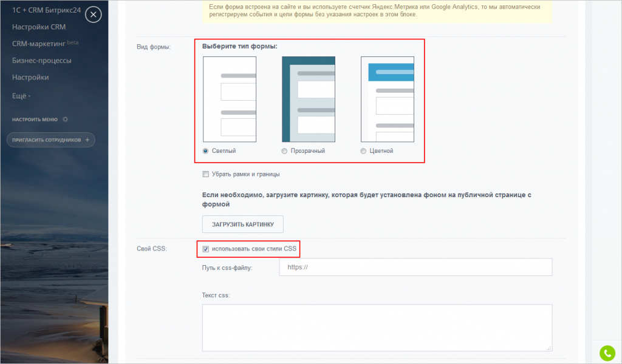Open Бизнес-процессы menu item
The width and height of the screenshot is (622, 364).
(42, 61)
